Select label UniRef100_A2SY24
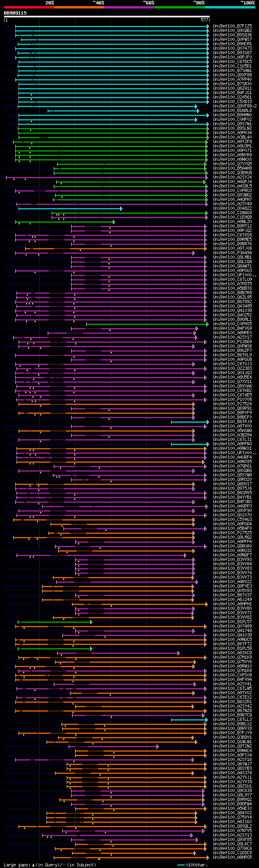 (x=232, y=177)
